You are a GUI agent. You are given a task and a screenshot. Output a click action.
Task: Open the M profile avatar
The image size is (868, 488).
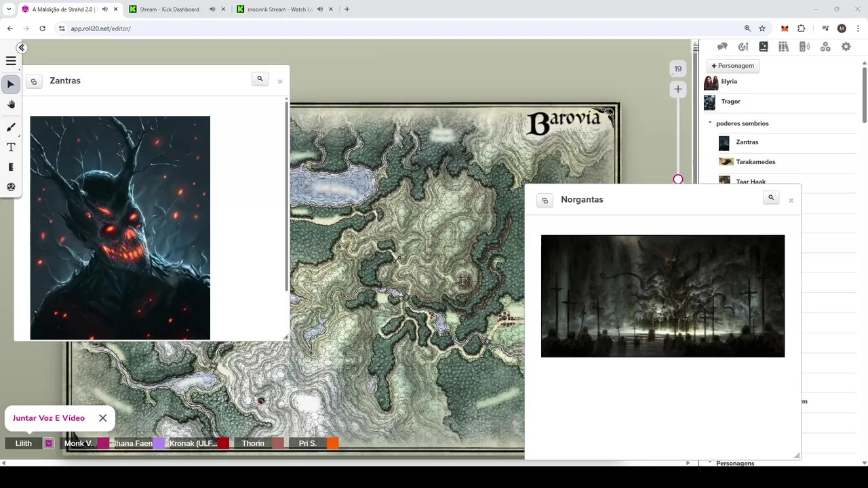point(842,28)
